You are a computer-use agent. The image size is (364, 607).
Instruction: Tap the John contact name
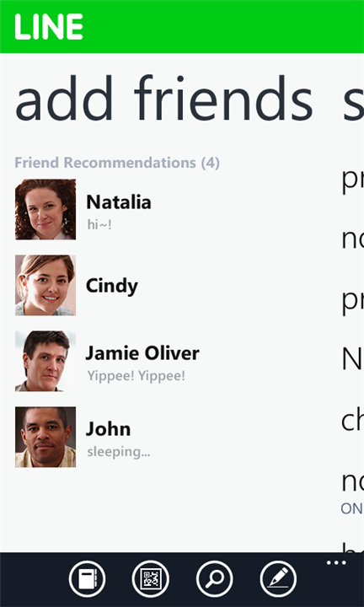click(x=109, y=429)
